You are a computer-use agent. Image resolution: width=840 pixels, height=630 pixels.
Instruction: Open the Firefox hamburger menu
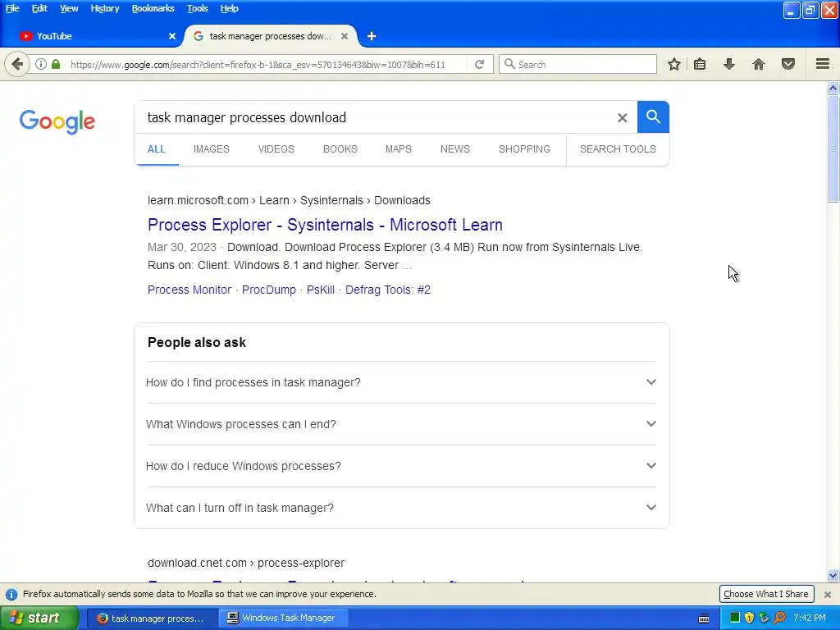point(823,64)
